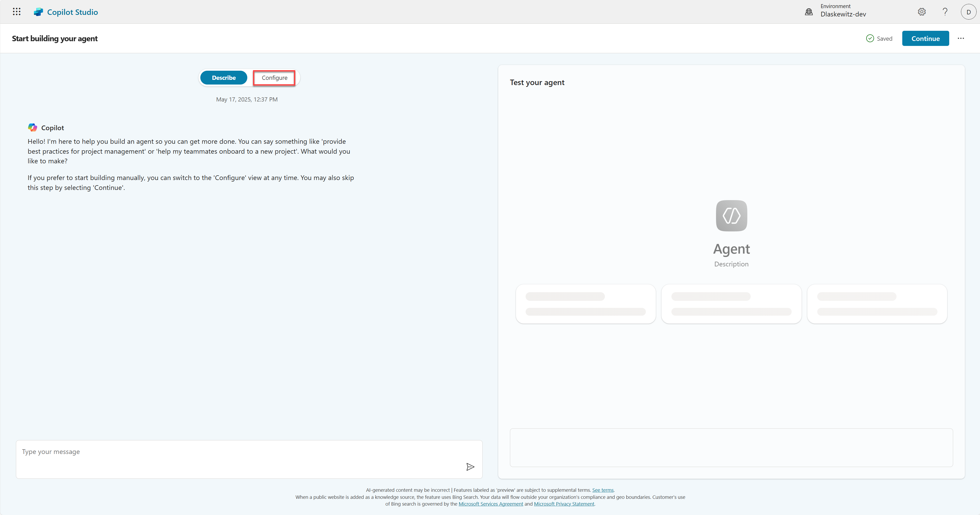
Task: Click the Copilot avatar beside the greeting
Action: coord(32,127)
